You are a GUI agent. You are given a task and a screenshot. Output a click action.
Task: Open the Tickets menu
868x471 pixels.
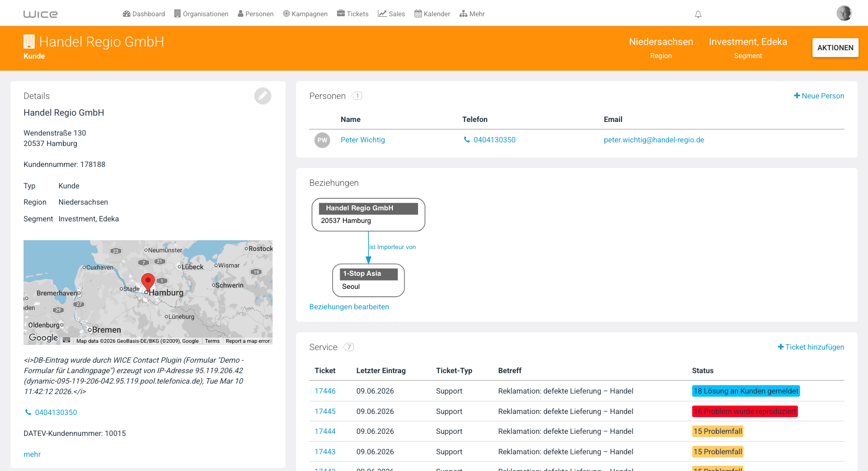click(x=353, y=14)
